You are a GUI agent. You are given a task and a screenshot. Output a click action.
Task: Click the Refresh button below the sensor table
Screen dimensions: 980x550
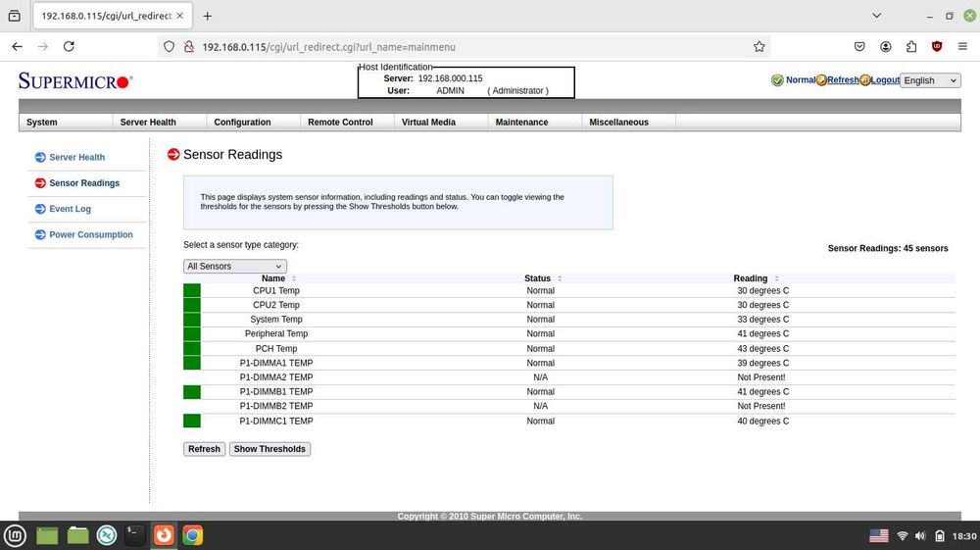click(205, 449)
